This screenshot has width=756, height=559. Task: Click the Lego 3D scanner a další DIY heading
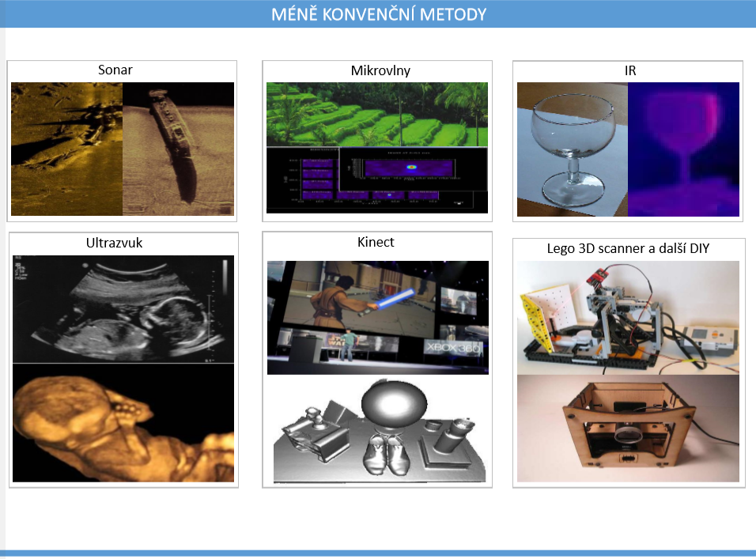628,248
